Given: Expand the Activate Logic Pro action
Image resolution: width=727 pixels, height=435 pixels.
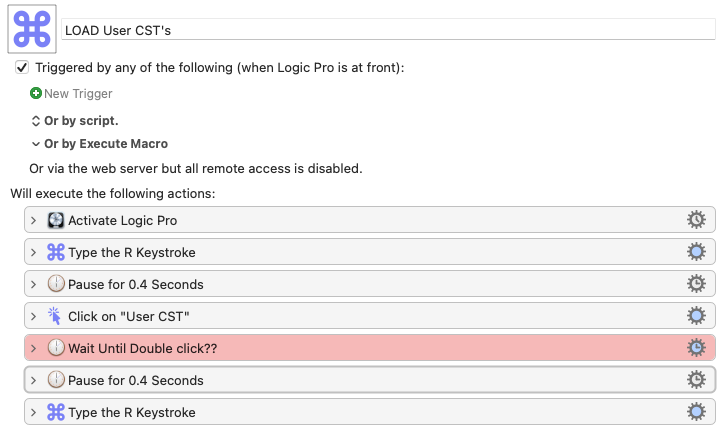Looking at the screenshot, I should (34, 220).
